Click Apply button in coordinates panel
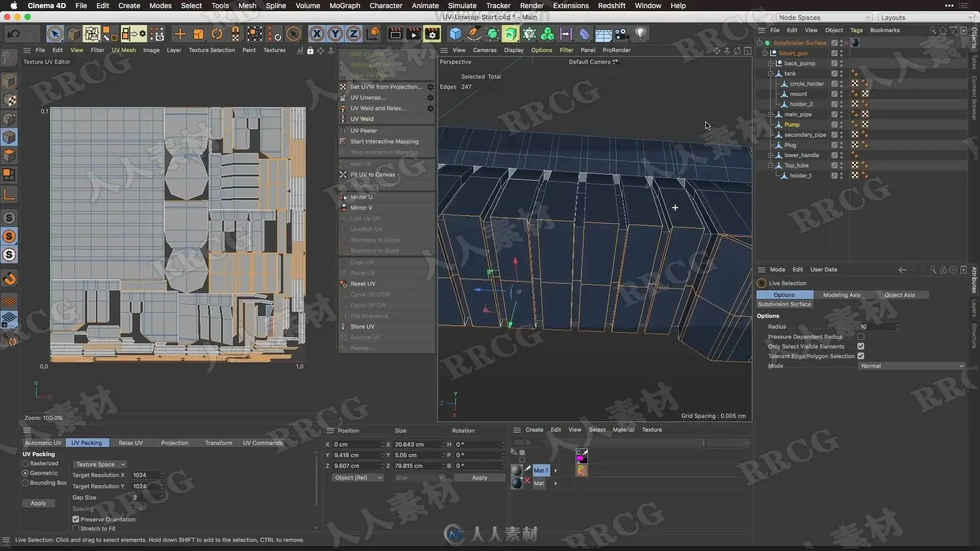980x551 pixels. click(x=479, y=478)
